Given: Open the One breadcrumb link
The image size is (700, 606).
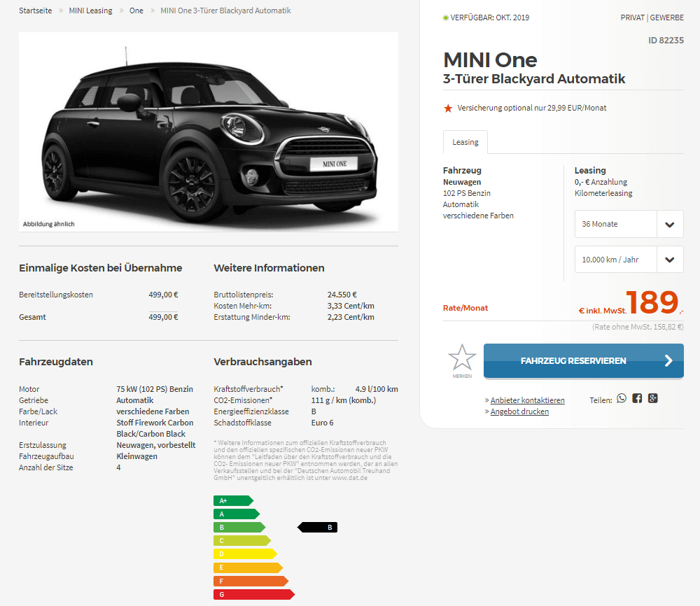Looking at the screenshot, I should (x=136, y=10).
